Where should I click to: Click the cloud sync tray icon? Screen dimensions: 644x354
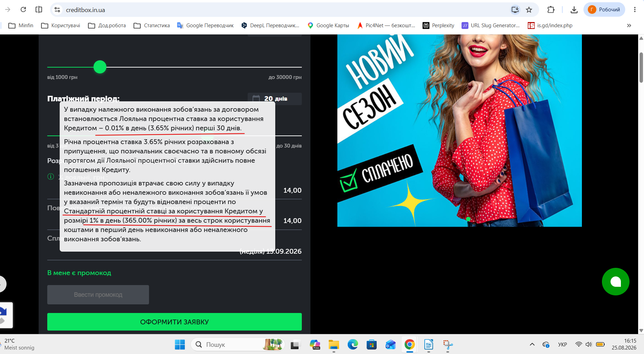tap(546, 344)
